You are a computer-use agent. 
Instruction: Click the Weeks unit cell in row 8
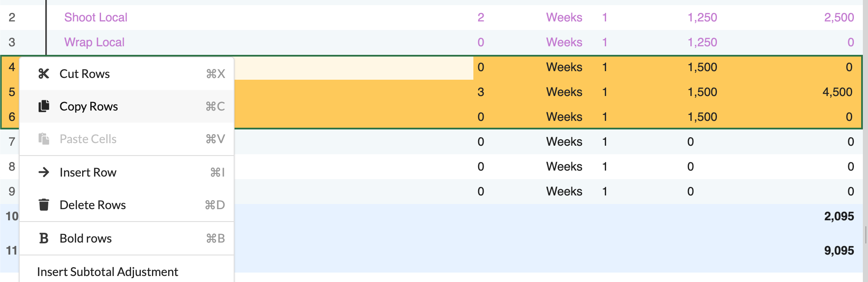point(564,167)
